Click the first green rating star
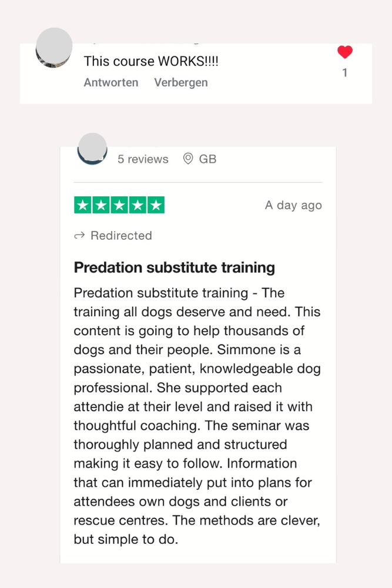 tap(83, 205)
